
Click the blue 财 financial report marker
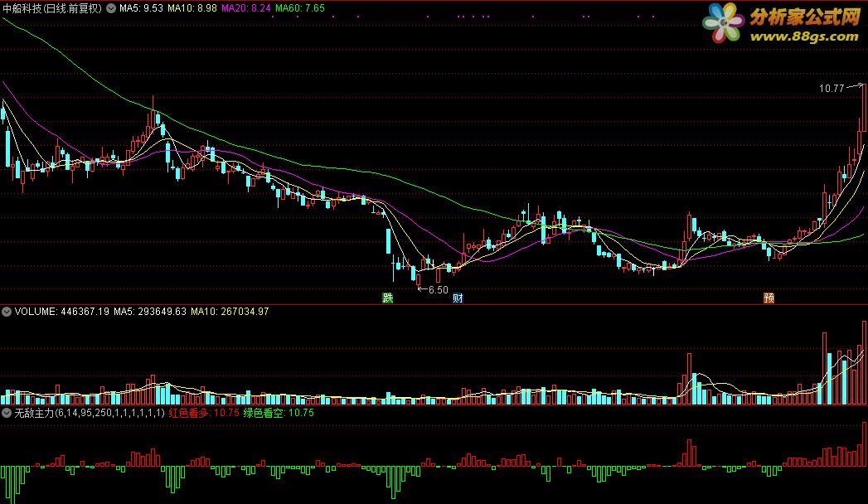pyautogui.click(x=458, y=298)
